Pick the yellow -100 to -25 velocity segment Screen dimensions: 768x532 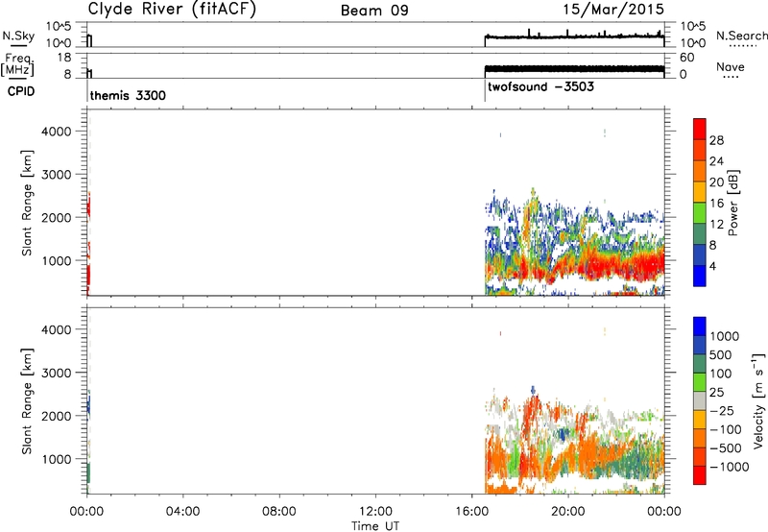click(700, 420)
